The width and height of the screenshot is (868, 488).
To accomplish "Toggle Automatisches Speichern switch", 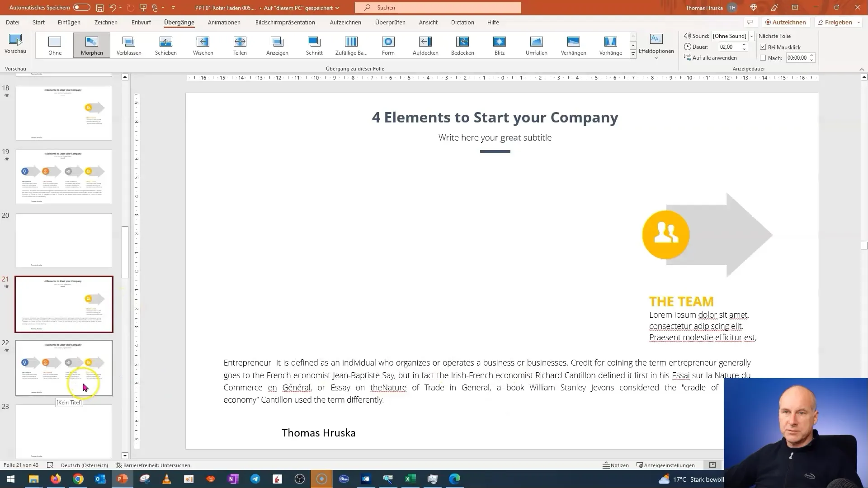I will pyautogui.click(x=80, y=8).
